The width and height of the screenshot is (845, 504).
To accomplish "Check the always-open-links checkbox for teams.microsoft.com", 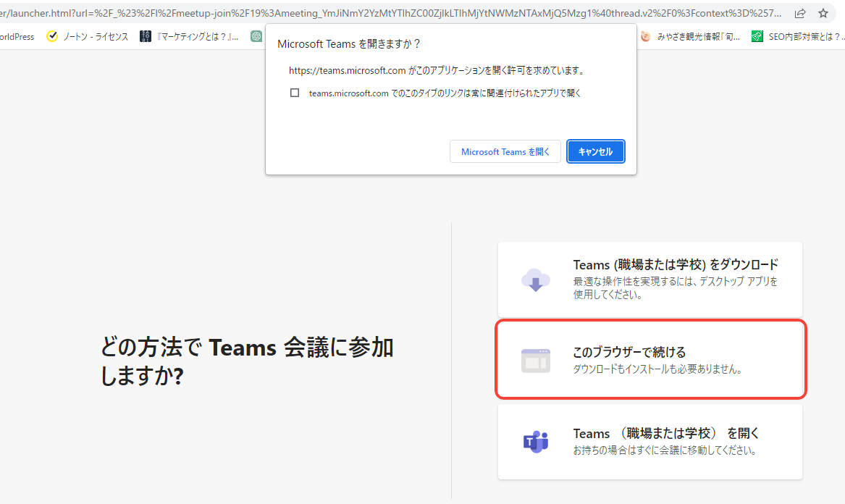I will pyautogui.click(x=295, y=93).
